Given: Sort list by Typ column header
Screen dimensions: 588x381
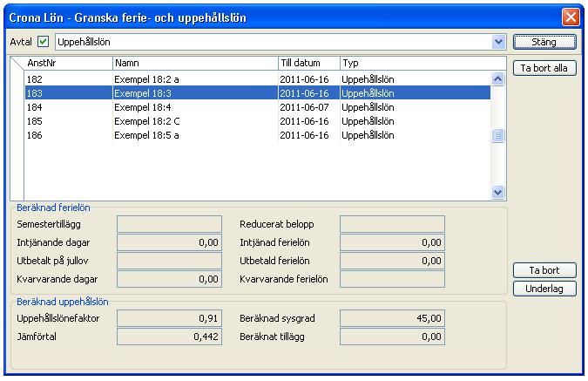Looking at the screenshot, I should click(x=423, y=63).
